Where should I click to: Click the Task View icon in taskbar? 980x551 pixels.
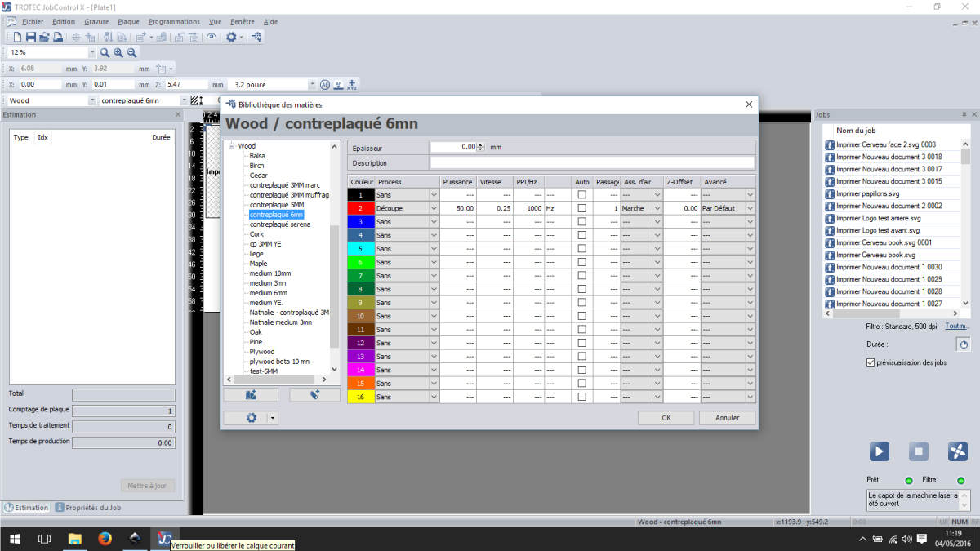tap(45, 539)
